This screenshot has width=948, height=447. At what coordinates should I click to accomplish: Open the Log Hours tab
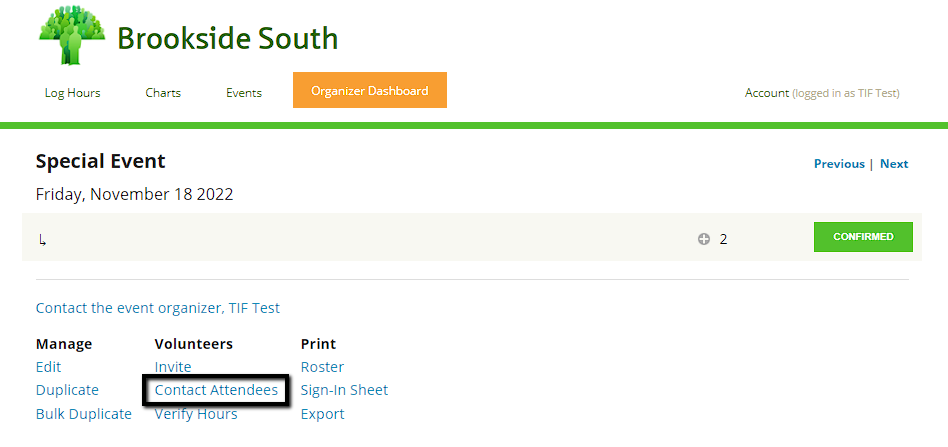(73, 93)
